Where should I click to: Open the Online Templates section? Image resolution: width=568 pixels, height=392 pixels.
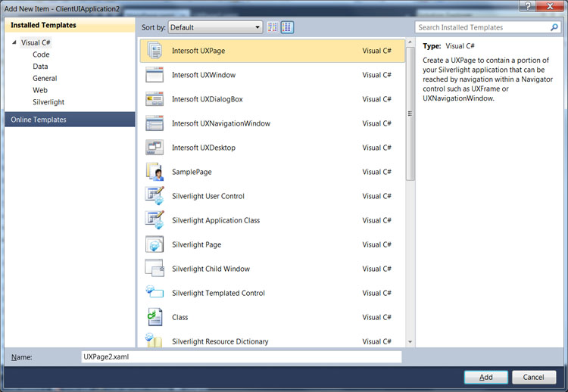[x=70, y=120]
